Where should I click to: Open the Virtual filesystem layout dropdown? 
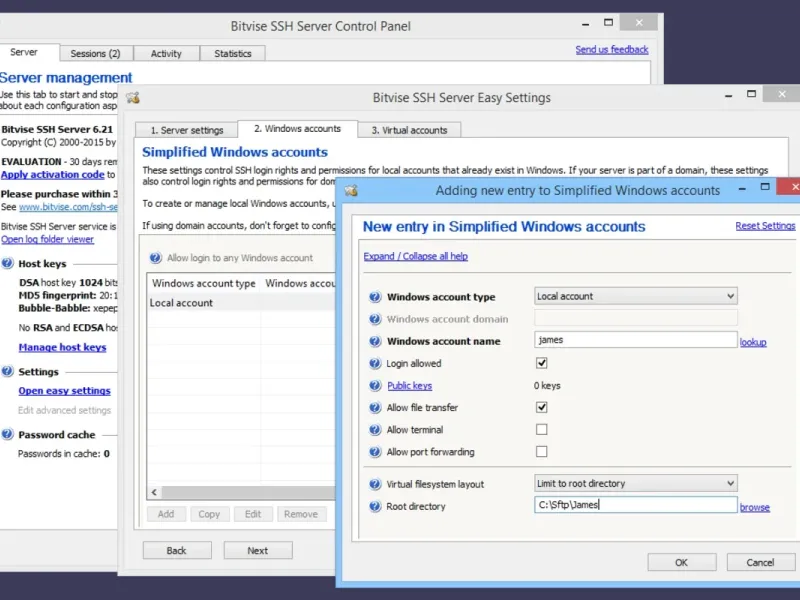(636, 484)
